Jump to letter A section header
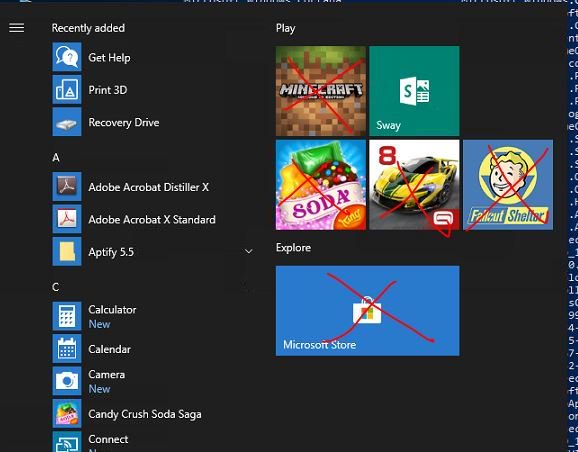 coord(56,158)
